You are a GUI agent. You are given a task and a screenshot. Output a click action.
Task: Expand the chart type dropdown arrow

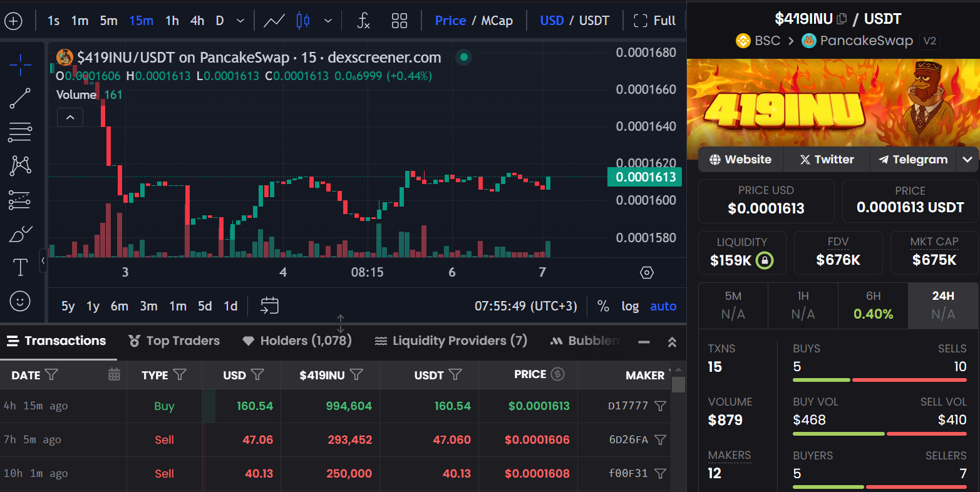click(x=328, y=21)
